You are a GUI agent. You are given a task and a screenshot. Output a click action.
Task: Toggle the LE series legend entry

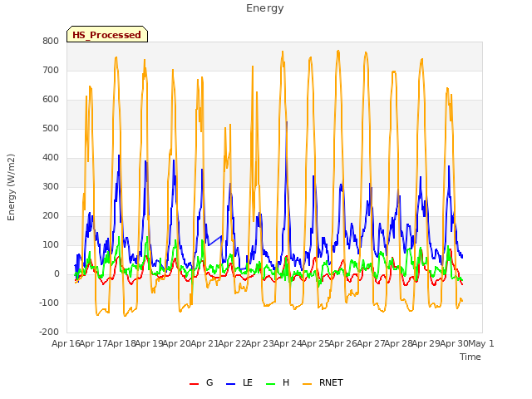point(239,383)
